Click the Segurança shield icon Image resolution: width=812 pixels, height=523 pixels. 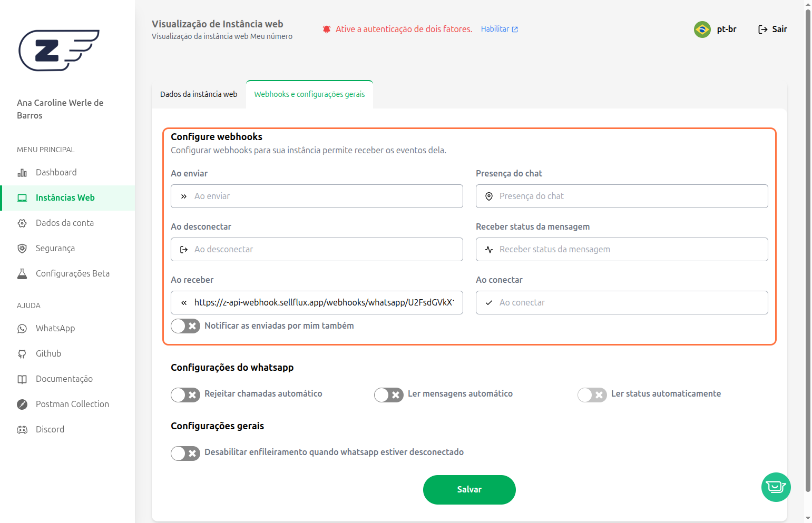point(22,249)
